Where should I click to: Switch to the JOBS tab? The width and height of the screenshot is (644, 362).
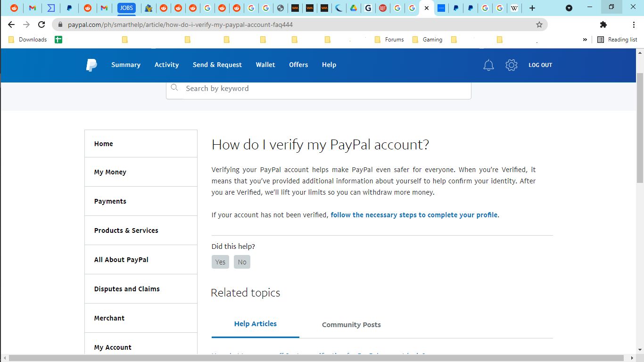(126, 8)
